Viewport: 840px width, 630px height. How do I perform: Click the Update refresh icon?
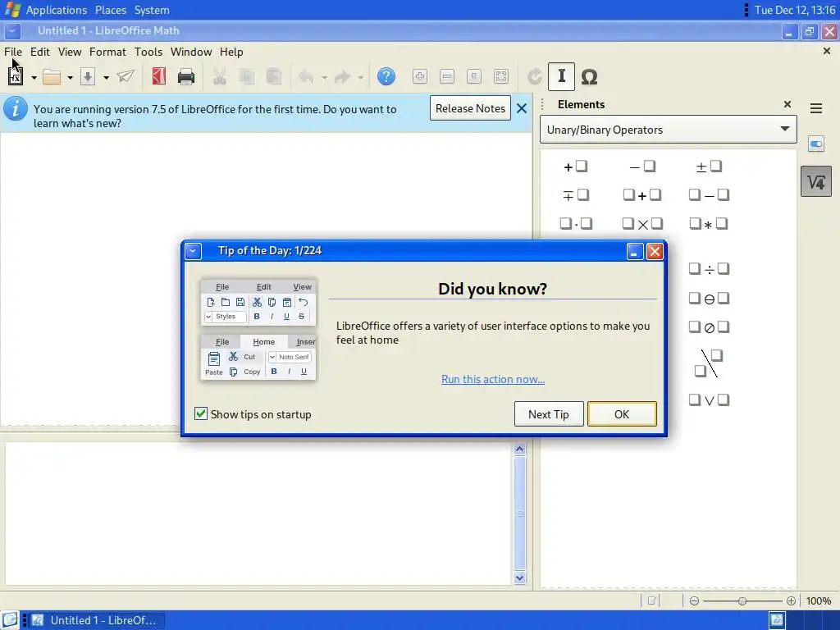tap(534, 76)
